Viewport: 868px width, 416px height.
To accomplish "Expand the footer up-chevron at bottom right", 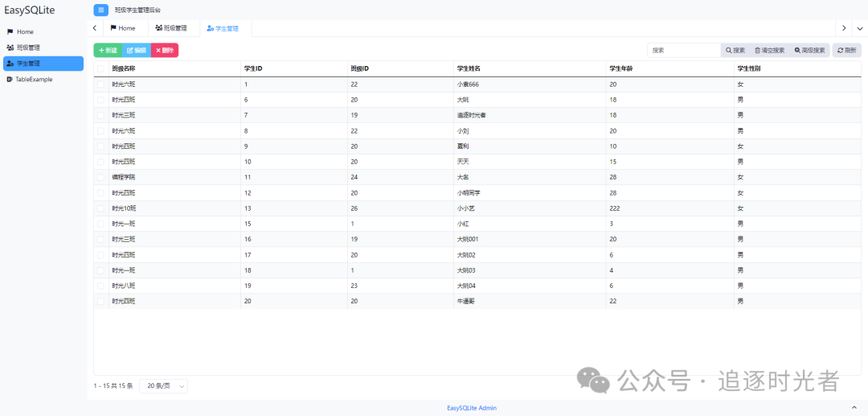I will (x=854, y=408).
